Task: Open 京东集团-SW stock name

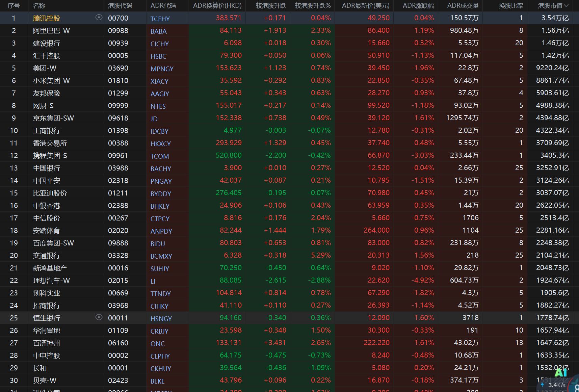Action: (x=53, y=118)
